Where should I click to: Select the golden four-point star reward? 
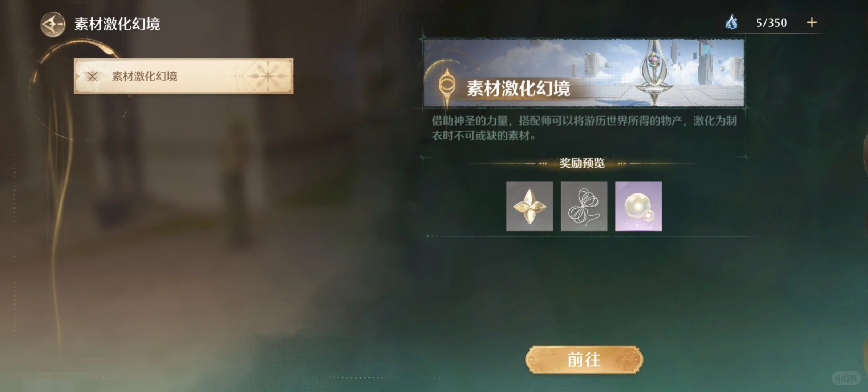530,206
